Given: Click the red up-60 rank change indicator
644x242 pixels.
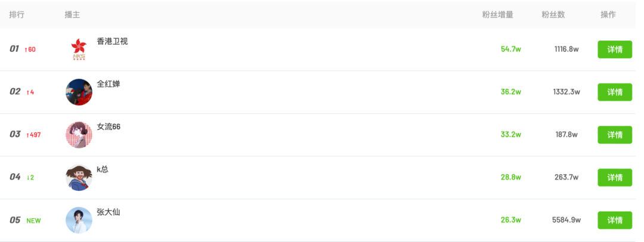Looking at the screenshot, I should [30, 49].
